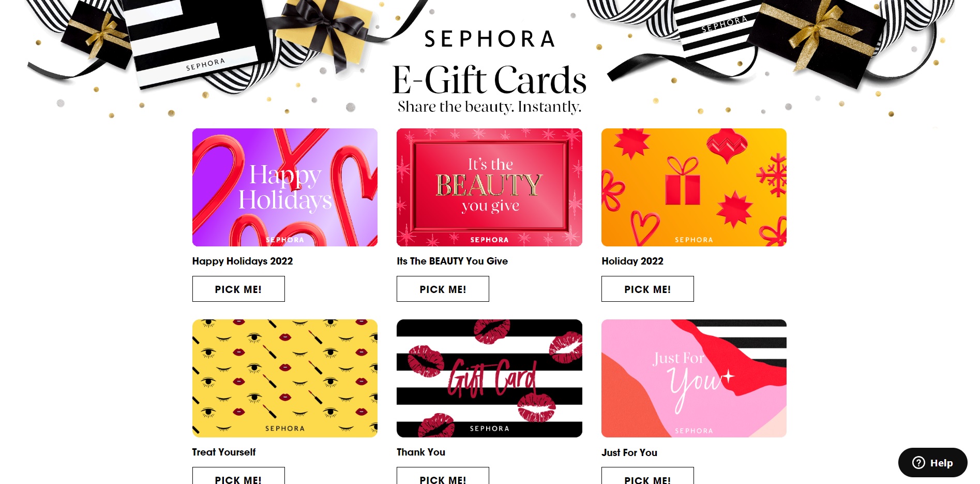Click the SEPHORA logo heading
980x484 pixels.
tap(490, 39)
